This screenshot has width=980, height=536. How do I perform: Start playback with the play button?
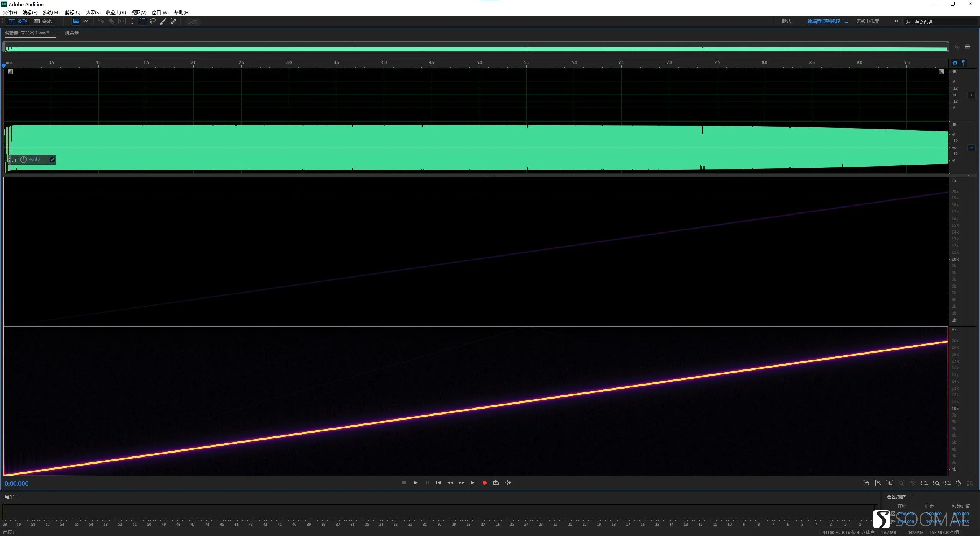[x=415, y=483]
